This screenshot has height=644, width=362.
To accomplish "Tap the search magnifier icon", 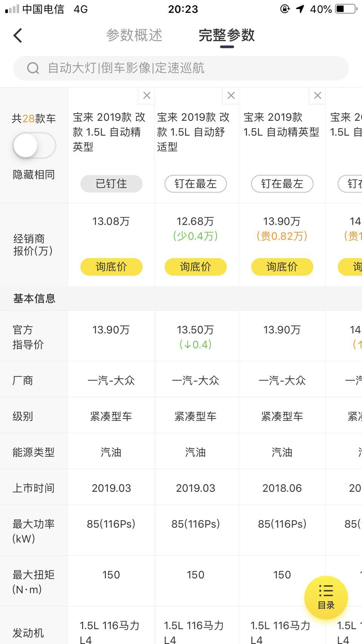I will 33,68.
